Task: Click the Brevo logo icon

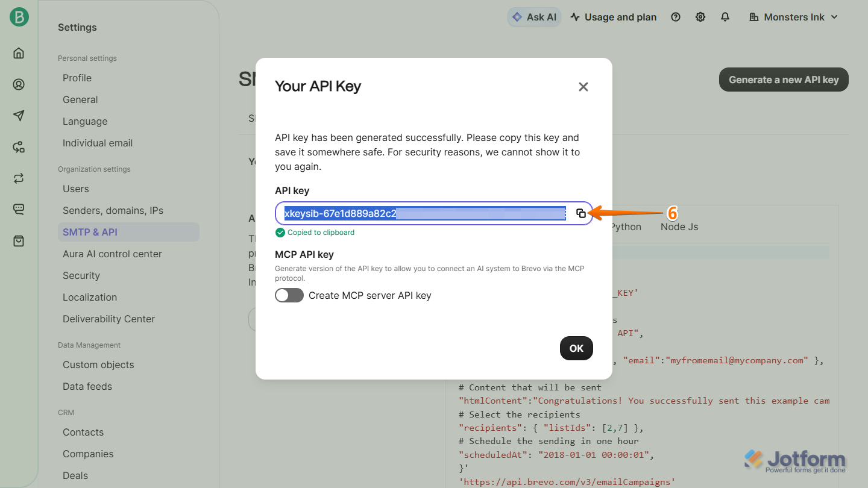Action: 17,17
